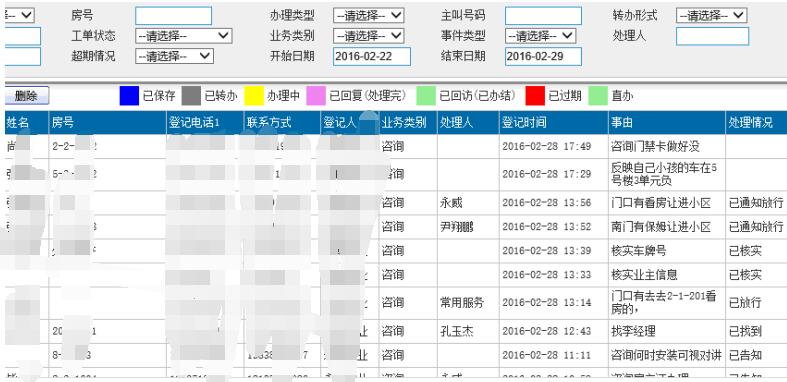Select time cell 2016-02-28 13:33
Viewport: 787px width, 382px height.
click(x=554, y=275)
